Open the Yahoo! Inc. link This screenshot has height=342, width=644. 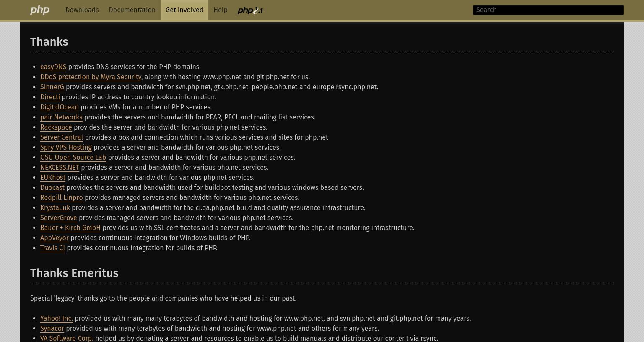click(57, 319)
